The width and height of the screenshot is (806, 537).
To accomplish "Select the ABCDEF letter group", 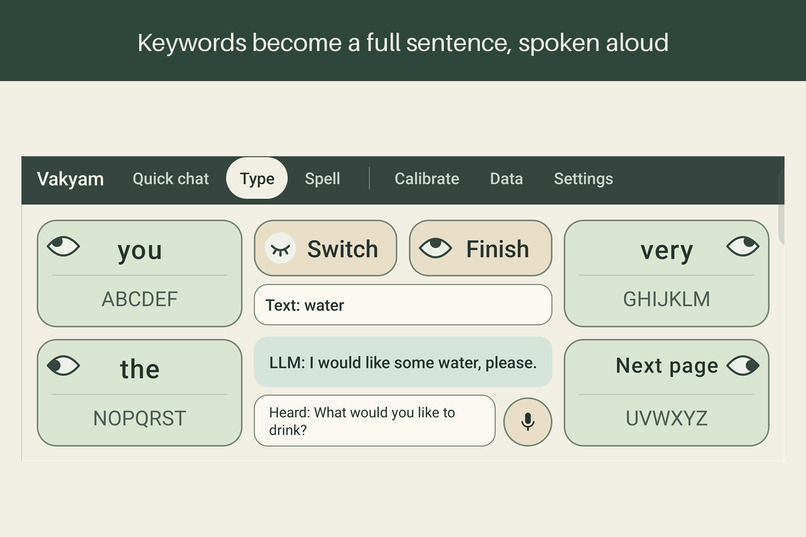I will point(140,299).
